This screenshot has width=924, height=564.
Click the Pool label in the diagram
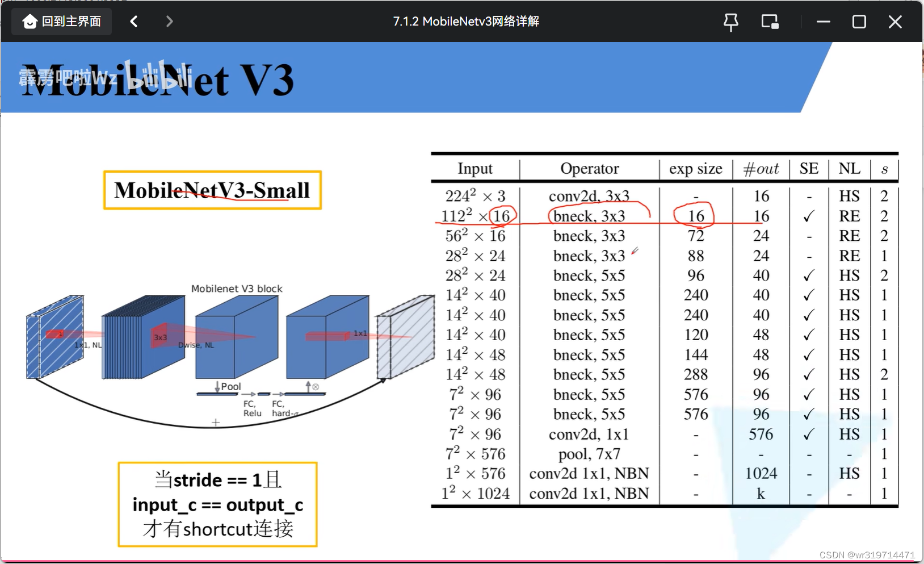(231, 386)
